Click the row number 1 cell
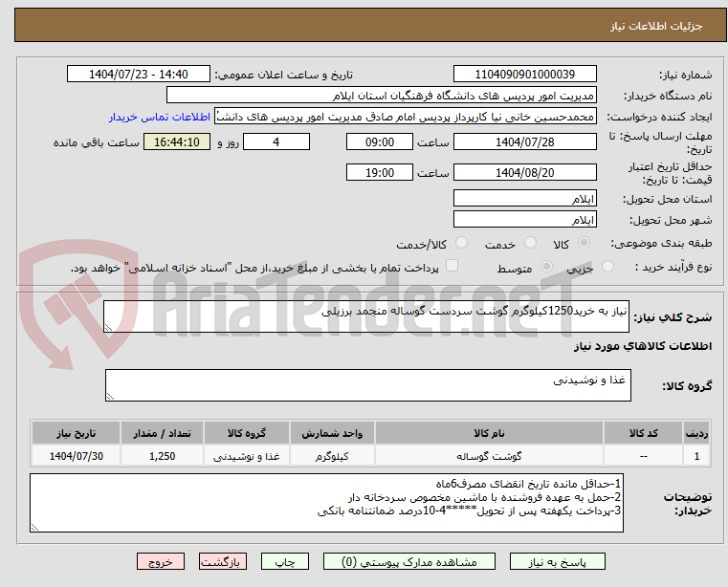The image size is (728, 587). (x=696, y=456)
